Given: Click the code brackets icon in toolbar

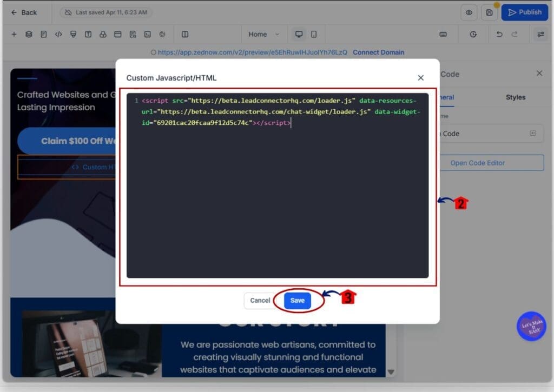Looking at the screenshot, I should (x=58, y=34).
